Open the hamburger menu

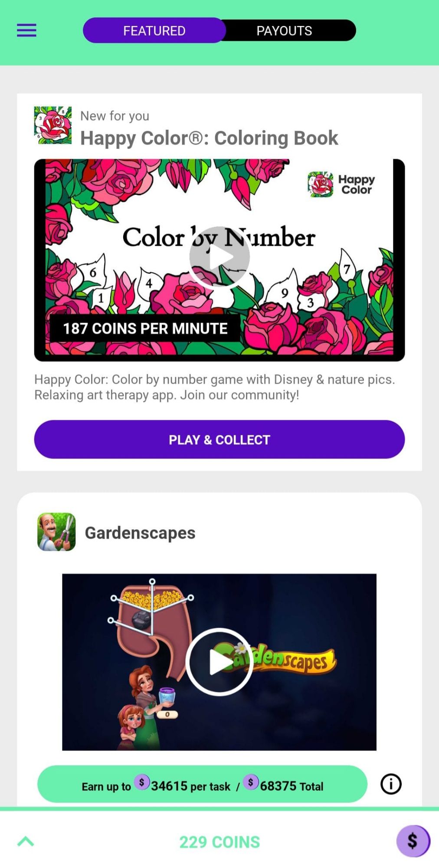click(x=26, y=30)
